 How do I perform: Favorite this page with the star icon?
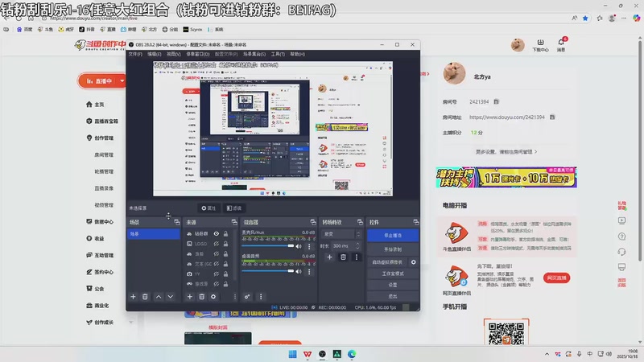pyautogui.click(x=585, y=18)
